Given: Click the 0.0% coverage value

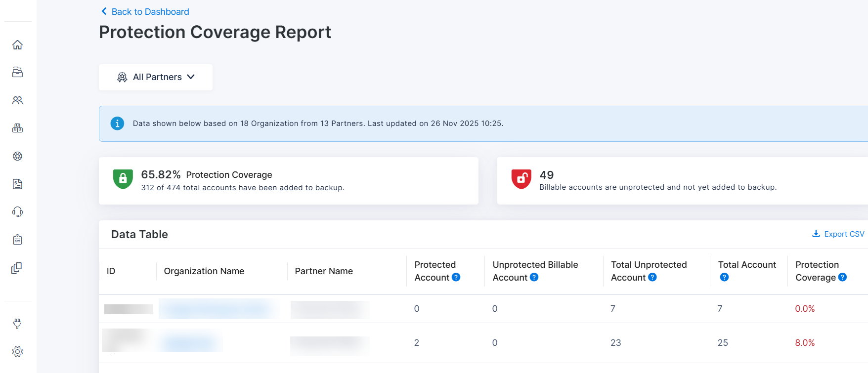Looking at the screenshot, I should tap(805, 309).
